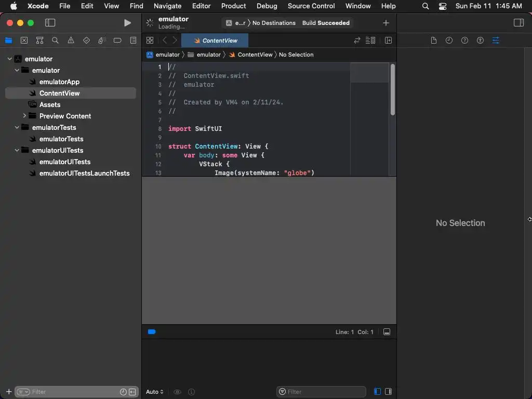Screen dimensions: 532x399
Task: Add a new editor on the right
Action: [x=388, y=41]
